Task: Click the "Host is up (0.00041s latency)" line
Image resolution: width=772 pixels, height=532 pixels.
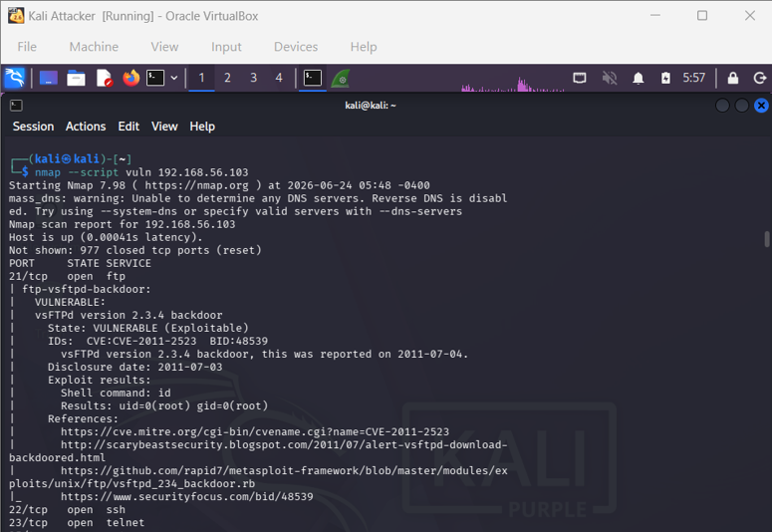Action: [106, 237]
